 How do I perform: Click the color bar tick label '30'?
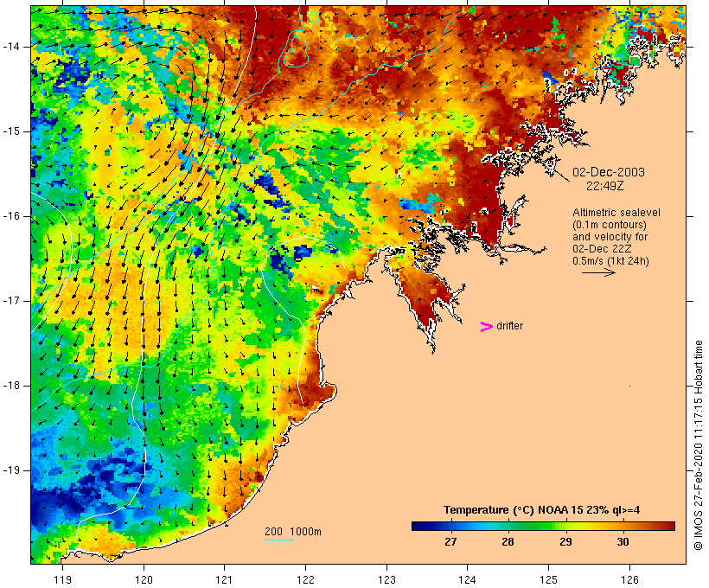point(623,541)
